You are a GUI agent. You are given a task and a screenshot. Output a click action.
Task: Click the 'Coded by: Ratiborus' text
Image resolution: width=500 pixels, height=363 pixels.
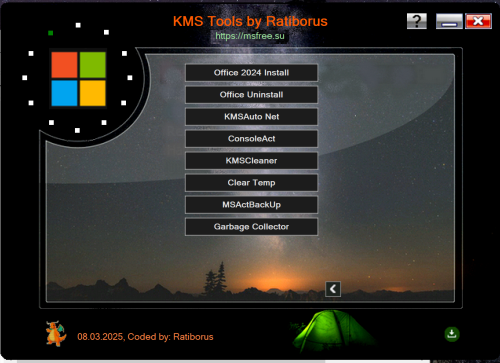(x=170, y=337)
